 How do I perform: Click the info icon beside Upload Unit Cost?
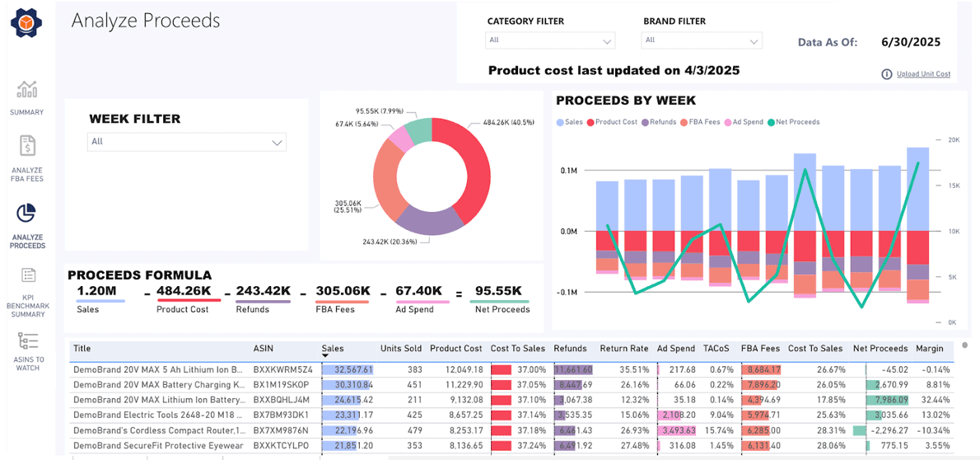click(x=887, y=74)
